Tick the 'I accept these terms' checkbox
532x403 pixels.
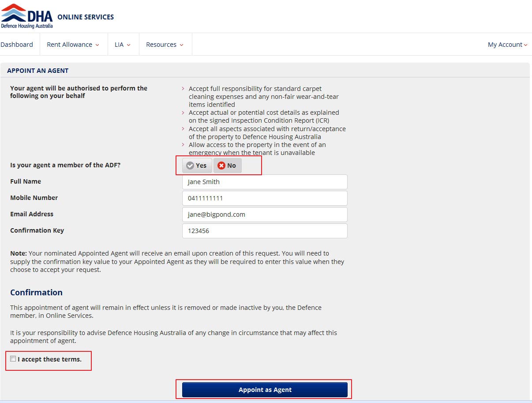(13, 359)
